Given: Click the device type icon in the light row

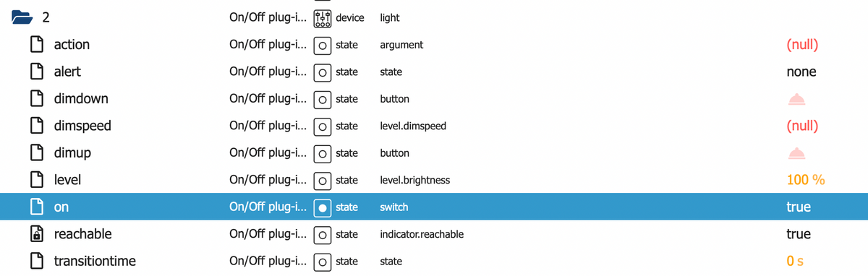Looking at the screenshot, I should click(x=323, y=18).
